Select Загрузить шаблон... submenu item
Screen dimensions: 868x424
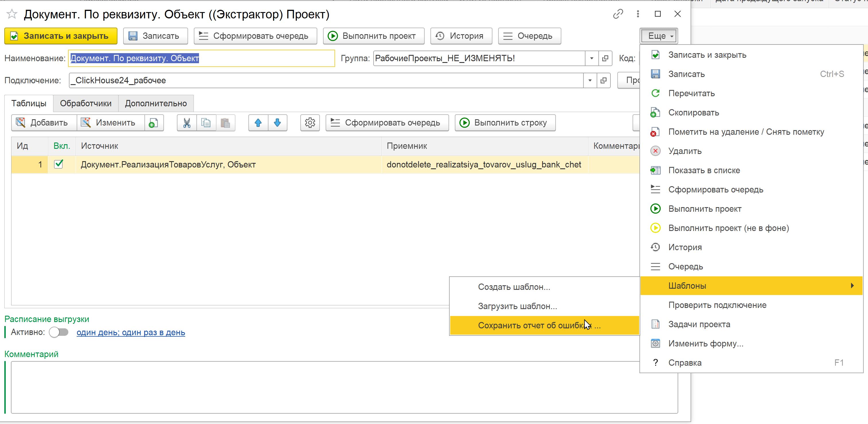tap(544, 306)
